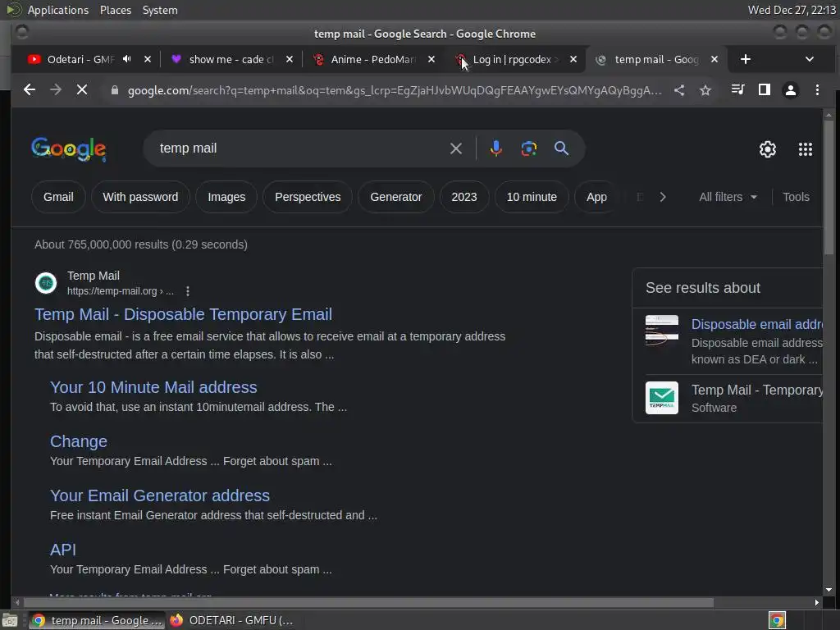View site info via the padlock icon
Screen dimensions: 840x630
tap(114, 90)
